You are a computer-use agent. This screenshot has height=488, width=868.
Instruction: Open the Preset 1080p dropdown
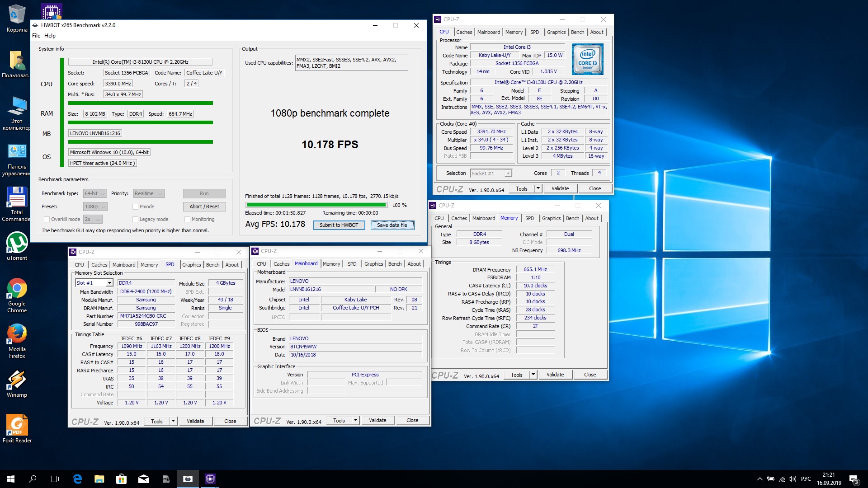point(95,206)
